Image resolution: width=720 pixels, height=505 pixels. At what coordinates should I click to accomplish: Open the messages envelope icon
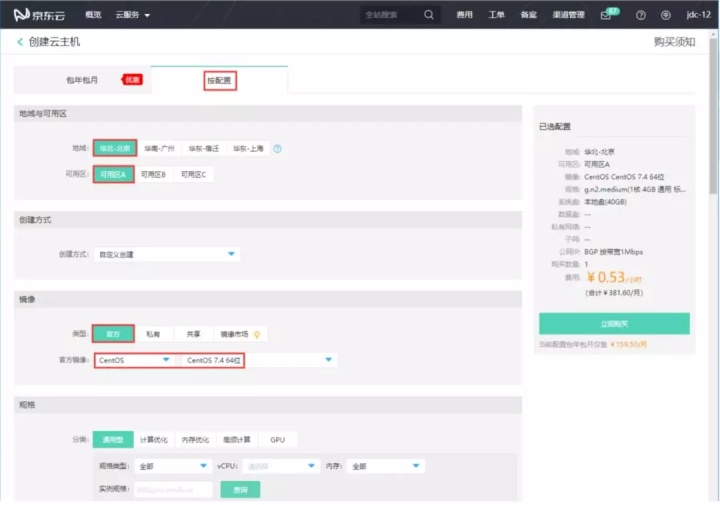click(x=606, y=16)
